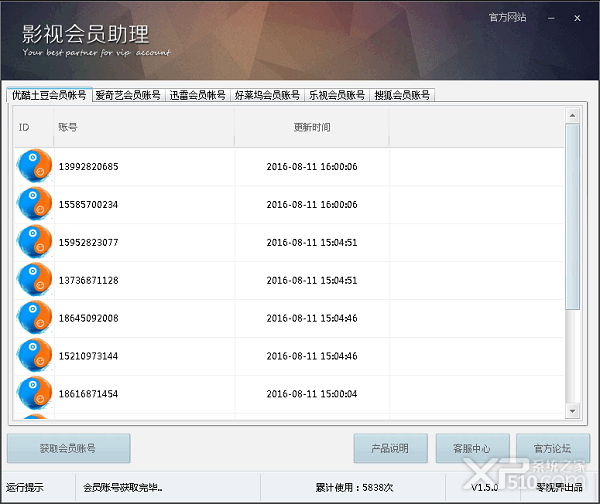Image resolution: width=600 pixels, height=504 pixels.
Task: Click the 更新时间 column header
Action: point(312,127)
